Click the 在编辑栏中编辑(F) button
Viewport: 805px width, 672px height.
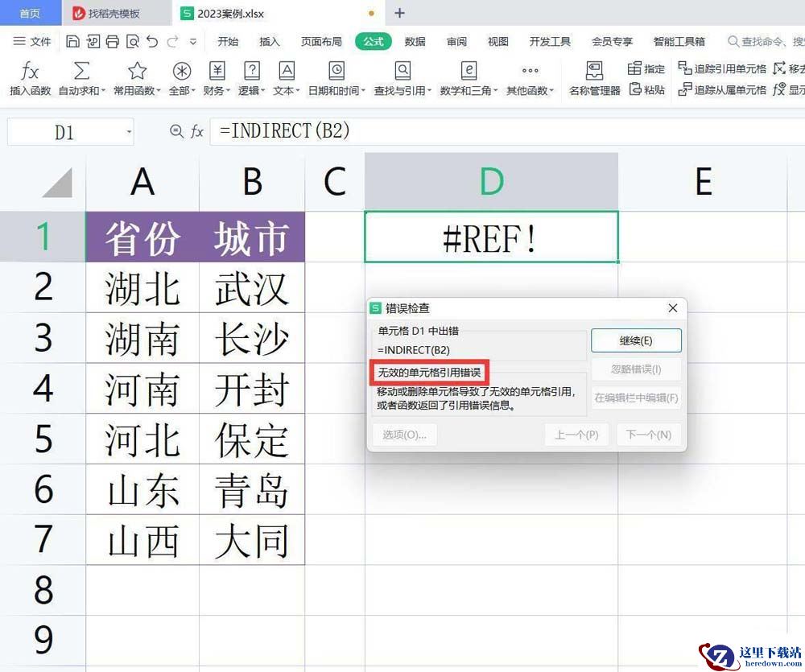coord(636,398)
